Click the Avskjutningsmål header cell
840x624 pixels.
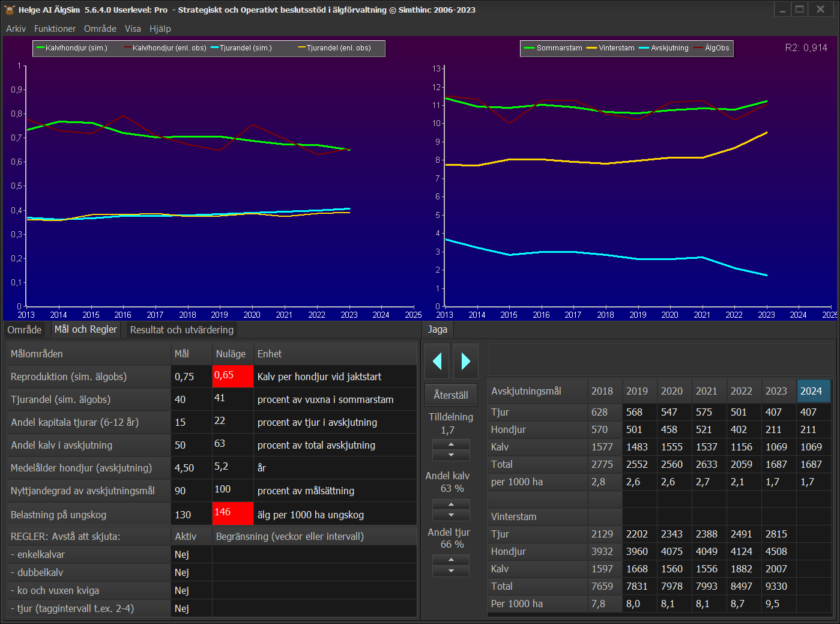click(x=537, y=391)
